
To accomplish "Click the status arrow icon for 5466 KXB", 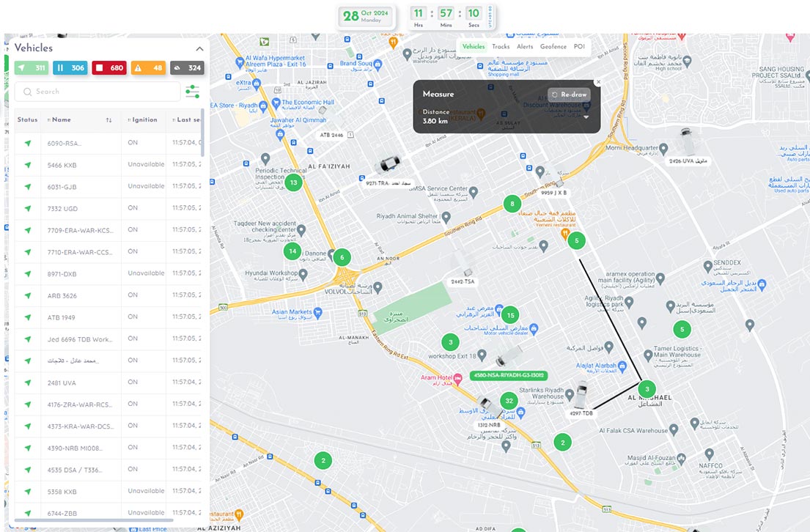I will click(x=28, y=165).
